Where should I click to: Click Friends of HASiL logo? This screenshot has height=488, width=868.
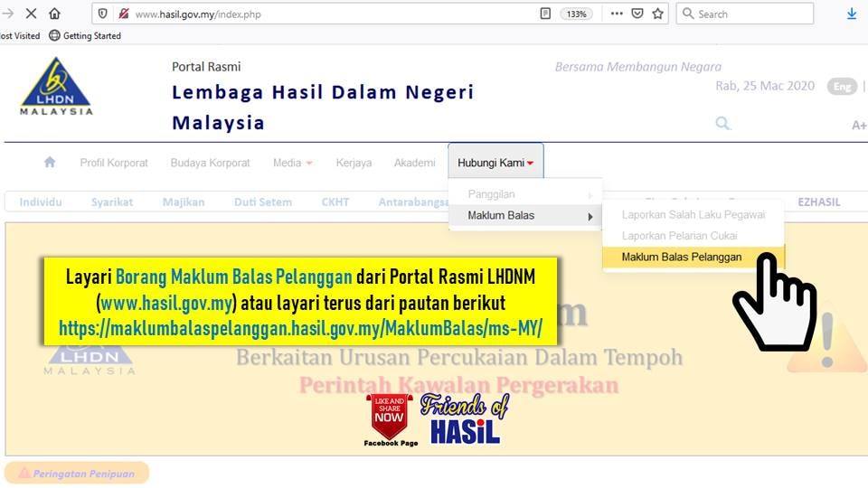[x=465, y=418]
